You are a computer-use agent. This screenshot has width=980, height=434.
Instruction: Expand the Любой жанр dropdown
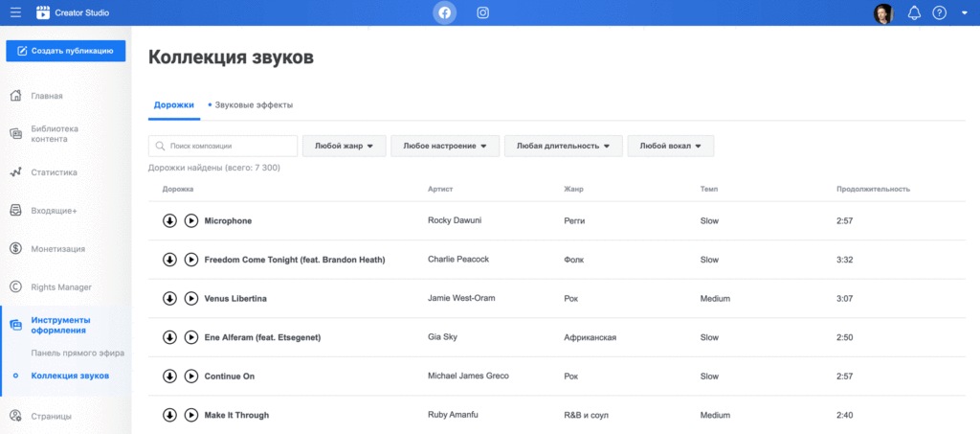(x=344, y=146)
